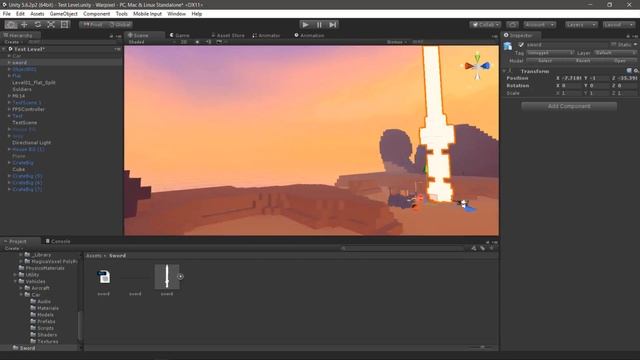Click the Pause button

[319, 24]
